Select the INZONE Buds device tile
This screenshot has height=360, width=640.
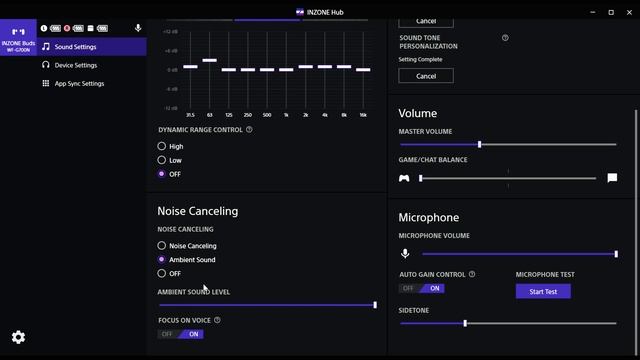tap(18, 37)
